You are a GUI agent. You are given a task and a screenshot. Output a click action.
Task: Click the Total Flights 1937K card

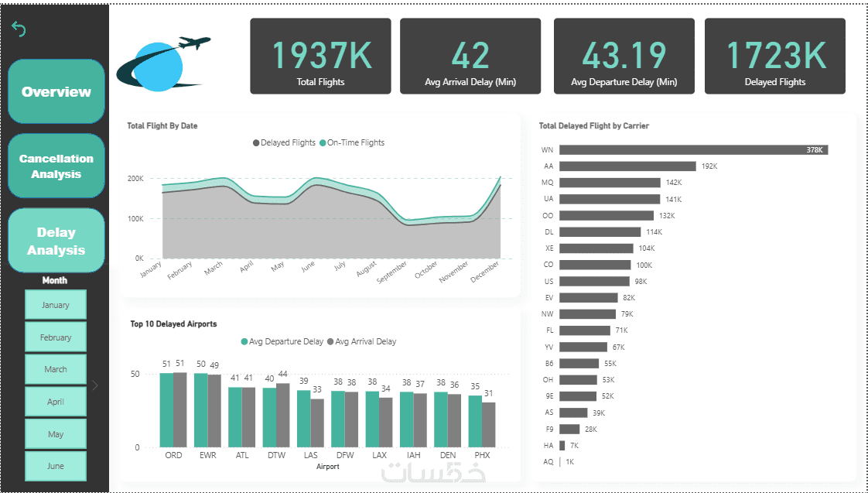pos(320,56)
